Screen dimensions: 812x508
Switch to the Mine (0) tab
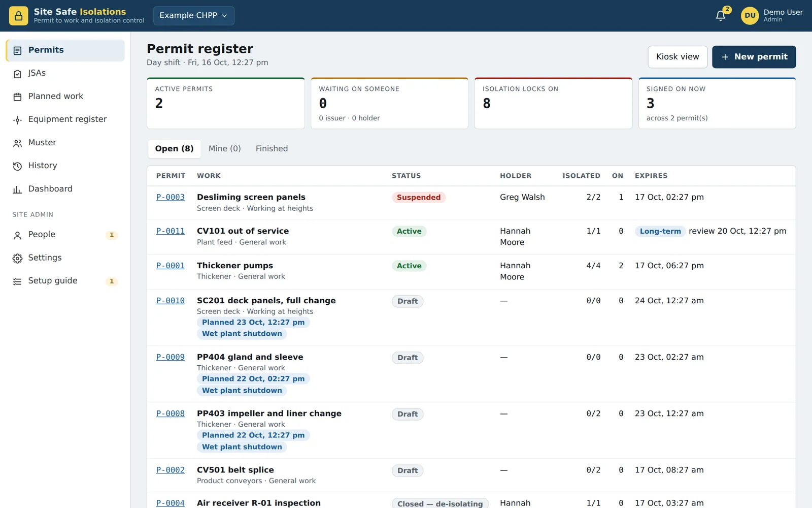(225, 149)
